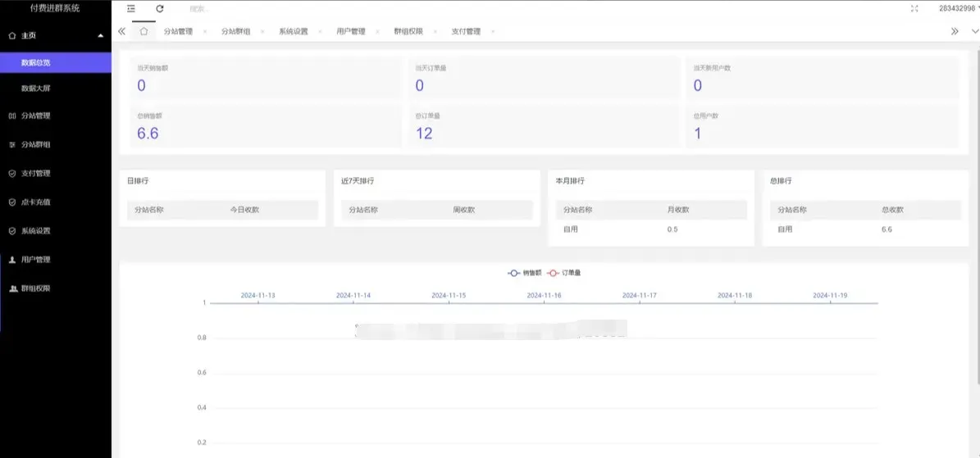This screenshot has width=980, height=458.
Task: Click the refresh icon in top bar
Action: 160,8
